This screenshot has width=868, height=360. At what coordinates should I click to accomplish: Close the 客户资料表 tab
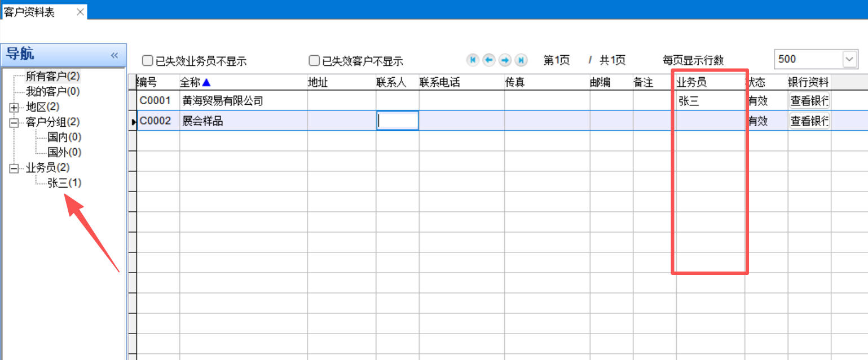click(80, 12)
